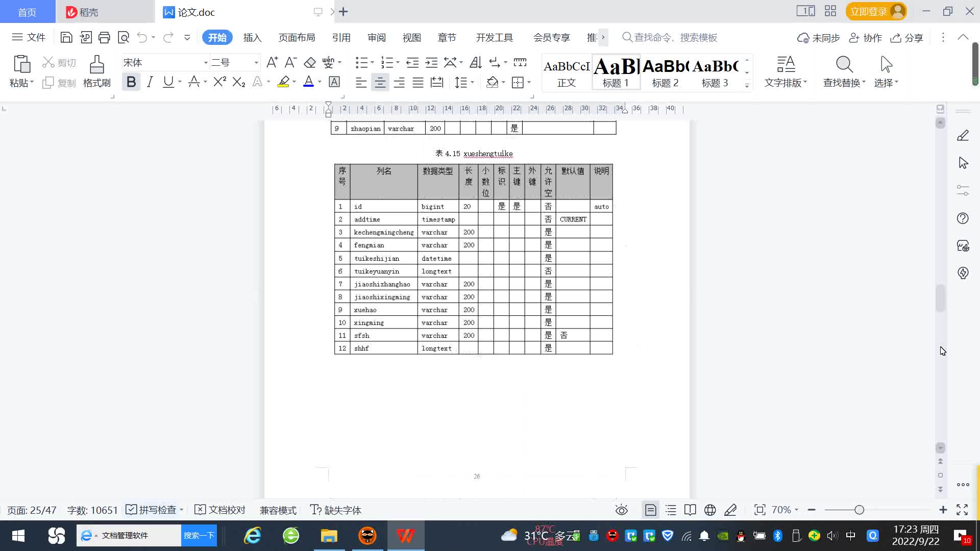
Task: Switch to eye protection mode icon
Action: click(x=621, y=510)
